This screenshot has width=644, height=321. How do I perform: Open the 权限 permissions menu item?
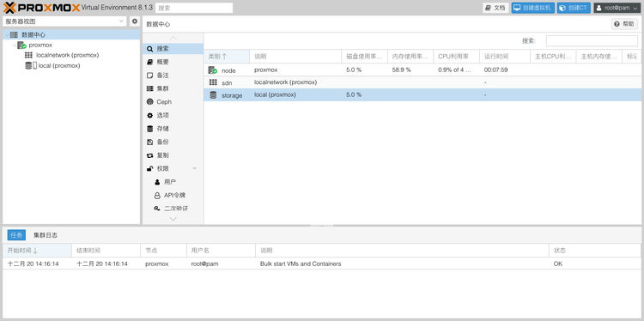click(173, 169)
